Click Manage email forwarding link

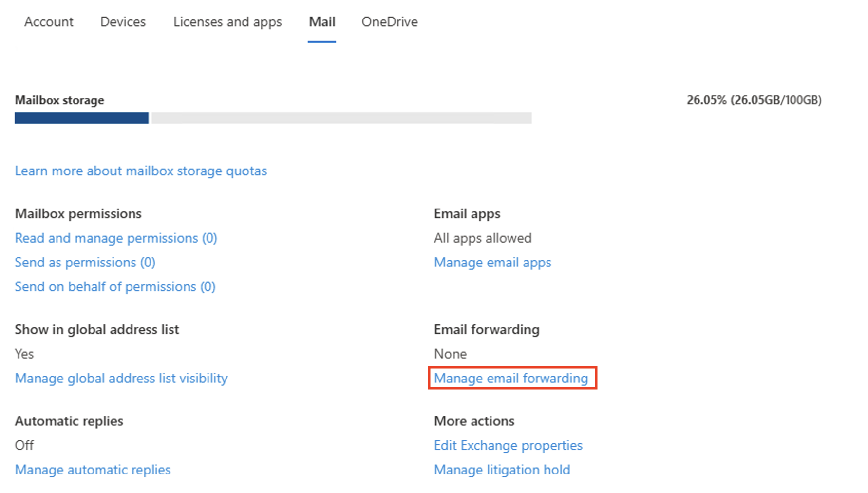point(511,379)
